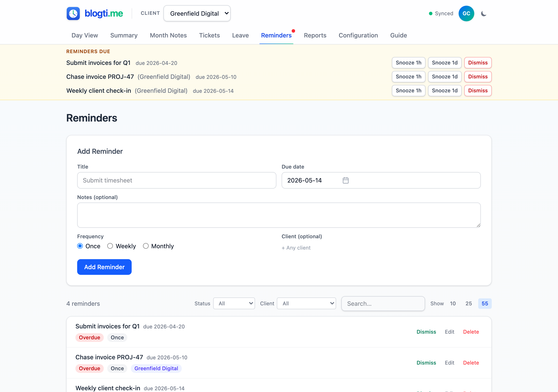Edit the Chase invoice PROJ-47 reminder

coord(449,363)
